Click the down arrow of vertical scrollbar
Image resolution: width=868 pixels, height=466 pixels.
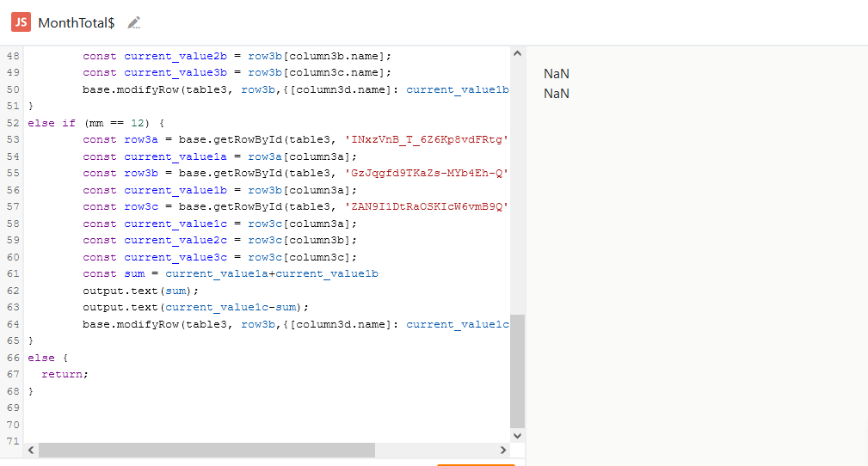pyautogui.click(x=517, y=436)
